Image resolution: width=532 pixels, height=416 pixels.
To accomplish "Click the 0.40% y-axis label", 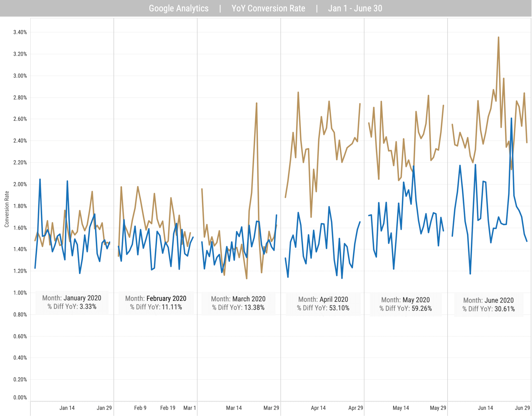I will [x=20, y=358].
